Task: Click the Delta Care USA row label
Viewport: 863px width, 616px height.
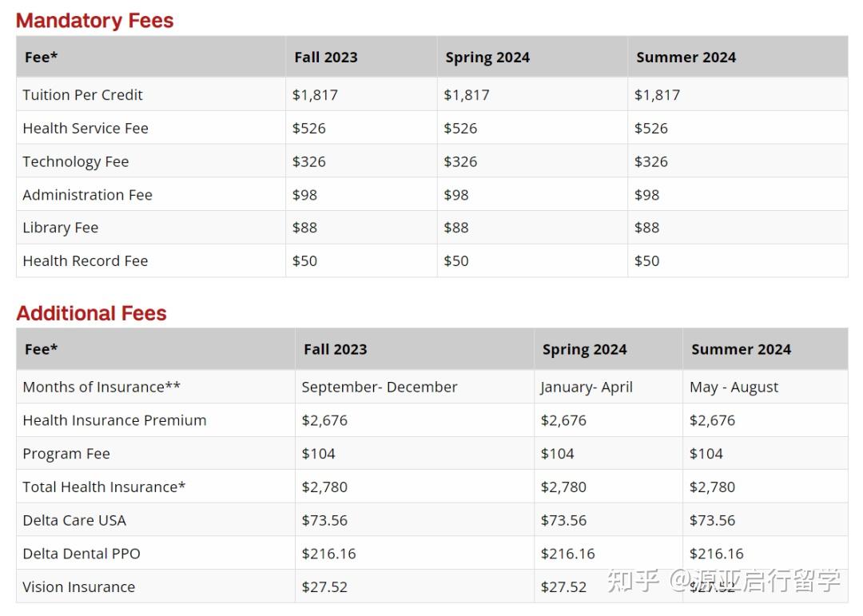Action: 74,520
